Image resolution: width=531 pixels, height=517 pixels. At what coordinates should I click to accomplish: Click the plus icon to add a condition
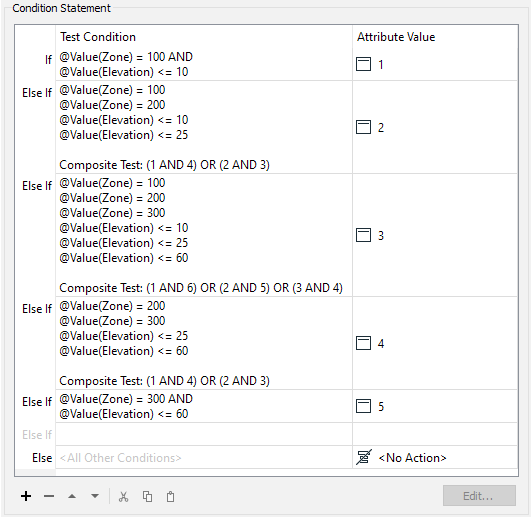(26, 496)
